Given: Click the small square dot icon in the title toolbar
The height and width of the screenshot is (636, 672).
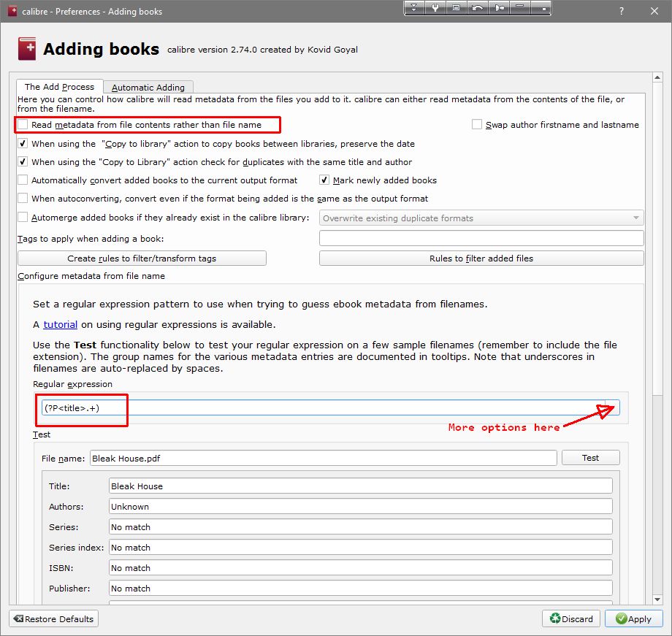Looking at the screenshot, I should point(541,8).
